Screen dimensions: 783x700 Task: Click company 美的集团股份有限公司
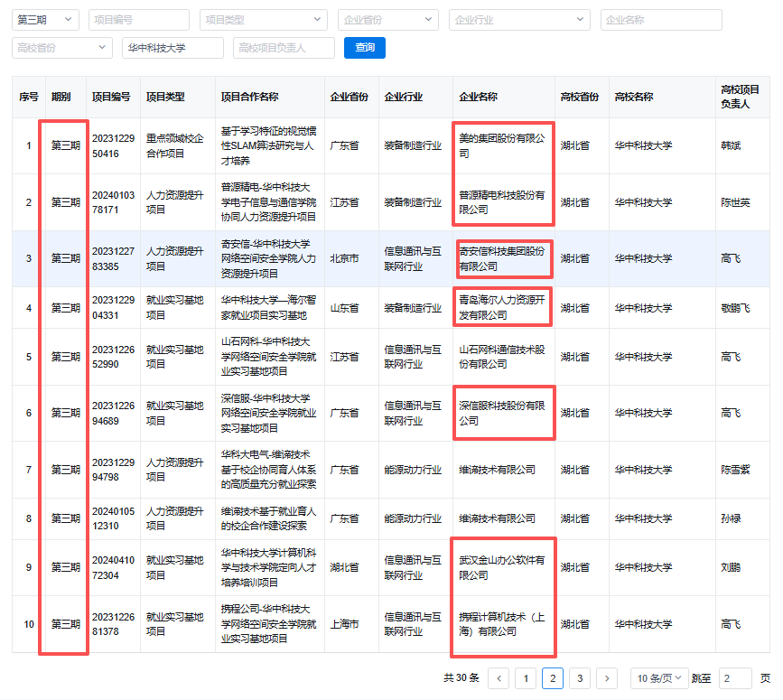pos(502,145)
